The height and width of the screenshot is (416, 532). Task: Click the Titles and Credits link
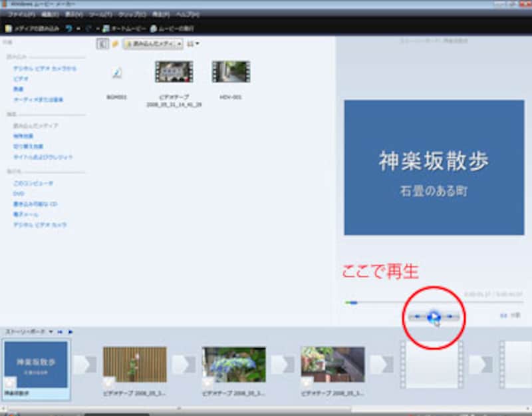point(43,157)
